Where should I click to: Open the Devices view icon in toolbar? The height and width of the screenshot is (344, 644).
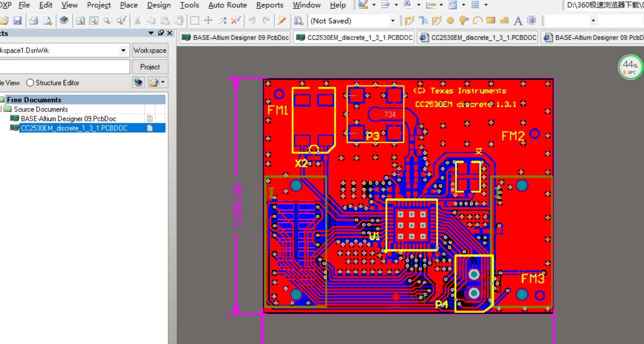click(64, 20)
